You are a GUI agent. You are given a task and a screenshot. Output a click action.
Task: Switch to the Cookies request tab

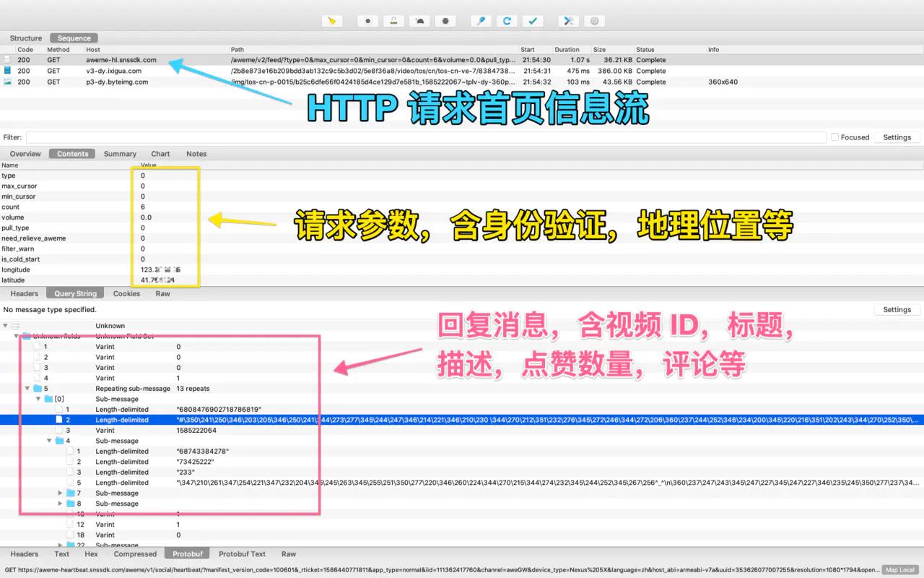click(126, 293)
